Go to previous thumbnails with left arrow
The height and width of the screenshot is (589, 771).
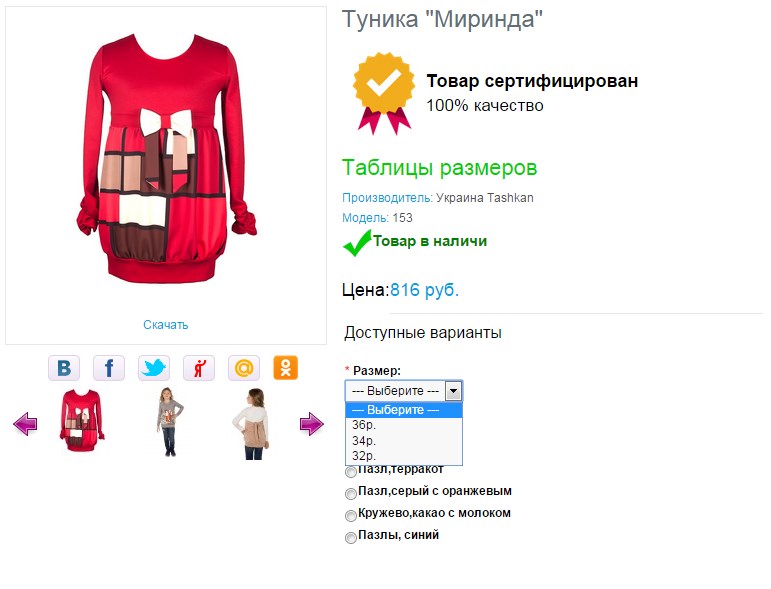pos(25,424)
